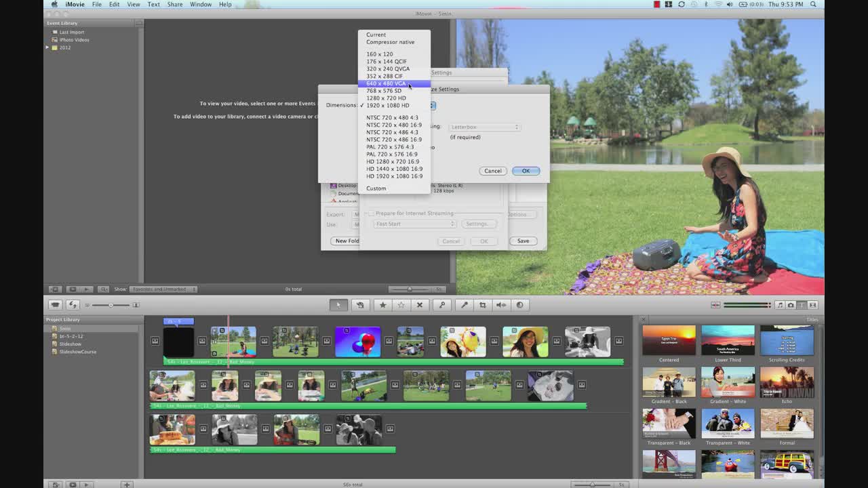Open the keyword tool with key icon
This screenshot has height=488, width=868.
coord(442,305)
